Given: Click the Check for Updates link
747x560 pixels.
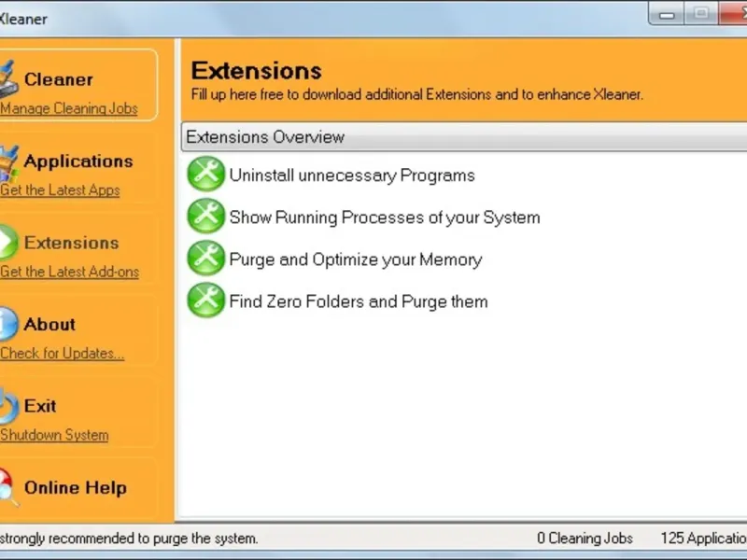Looking at the screenshot, I should click(63, 354).
